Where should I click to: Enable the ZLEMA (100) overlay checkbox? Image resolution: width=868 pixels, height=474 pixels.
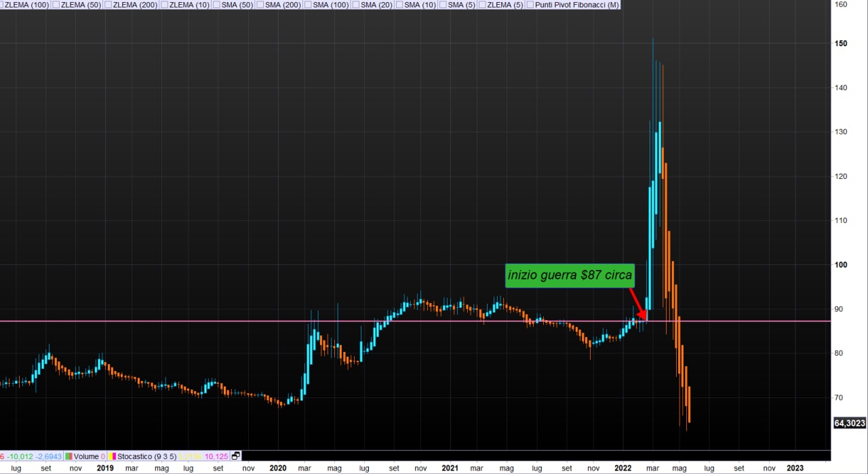click(x=2, y=5)
